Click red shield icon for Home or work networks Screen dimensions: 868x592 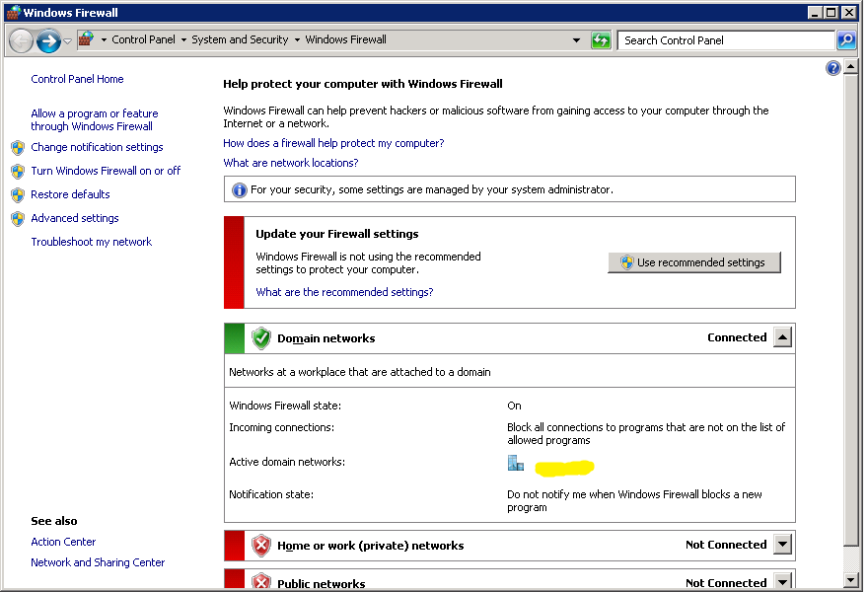click(261, 546)
